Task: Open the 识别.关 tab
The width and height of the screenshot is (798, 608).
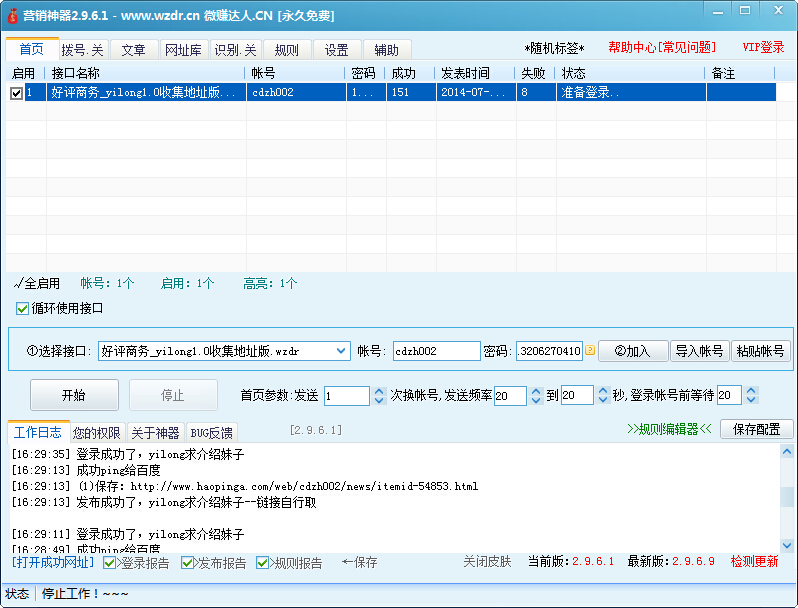Action: click(236, 50)
